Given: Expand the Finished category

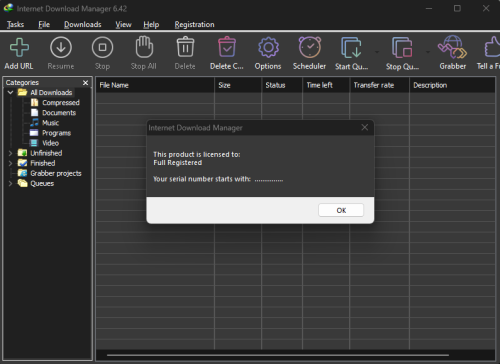Looking at the screenshot, I should pos(10,163).
